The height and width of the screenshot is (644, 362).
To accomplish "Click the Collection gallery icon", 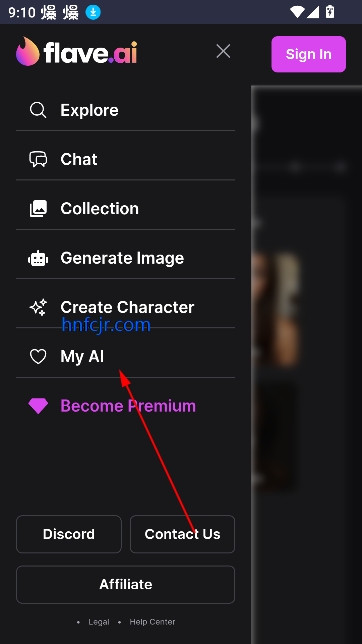I will (38, 209).
